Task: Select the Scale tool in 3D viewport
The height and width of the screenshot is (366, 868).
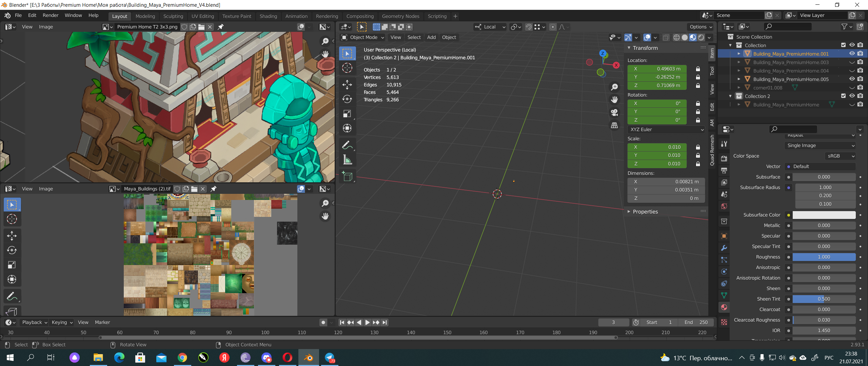Action: pos(347,114)
